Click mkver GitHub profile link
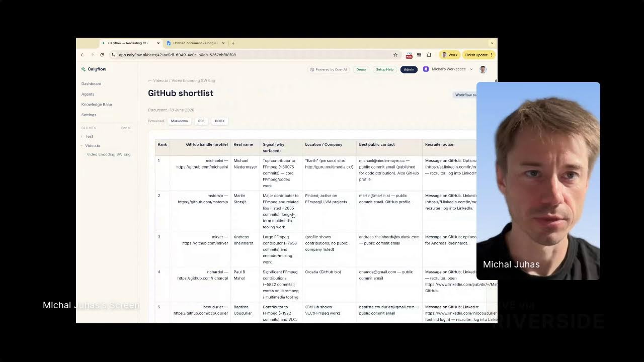This screenshot has height=362, width=644. point(205,243)
